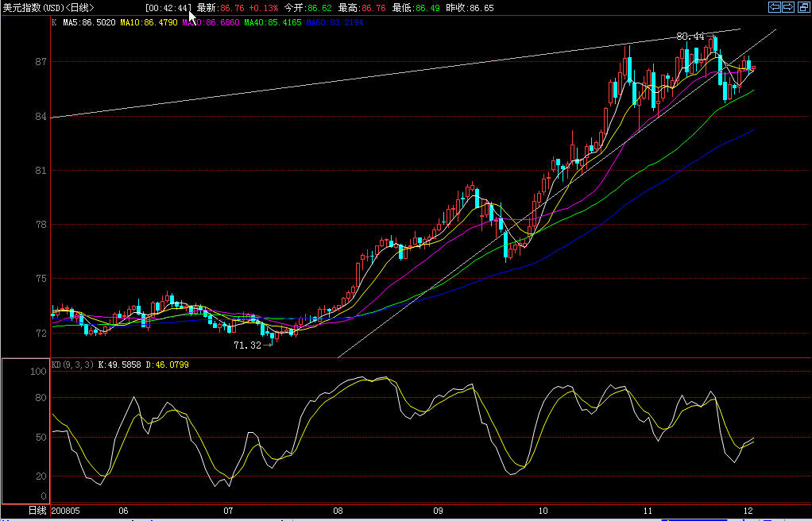Image resolution: width=812 pixels, height=521 pixels.
Task: Click the 71.32 low price annotation
Action: click(x=247, y=345)
